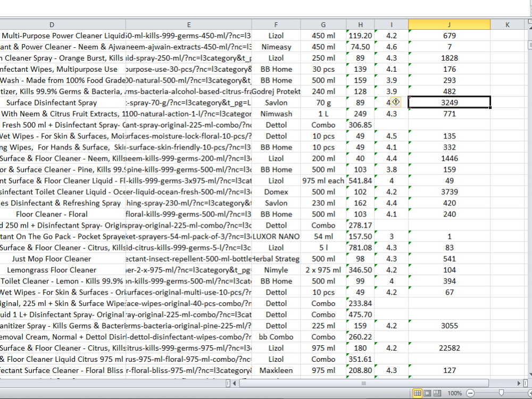The height and width of the screenshot is (399, 532).
Task: Click price cell 781.08
Action: (x=360, y=248)
